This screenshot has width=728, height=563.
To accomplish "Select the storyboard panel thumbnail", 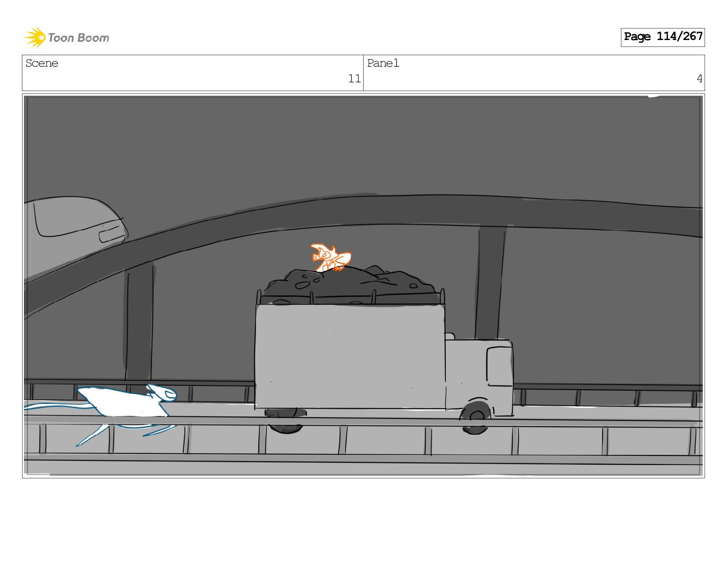I will 364,286.
